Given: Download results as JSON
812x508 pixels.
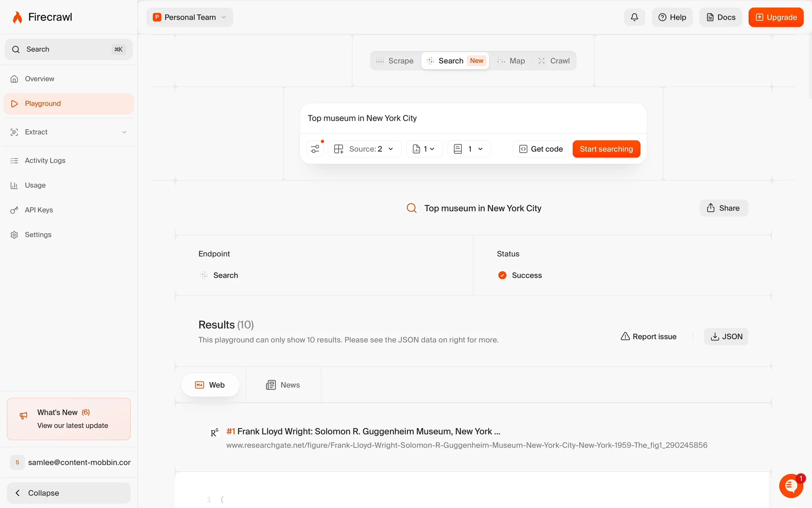Looking at the screenshot, I should pos(726,337).
